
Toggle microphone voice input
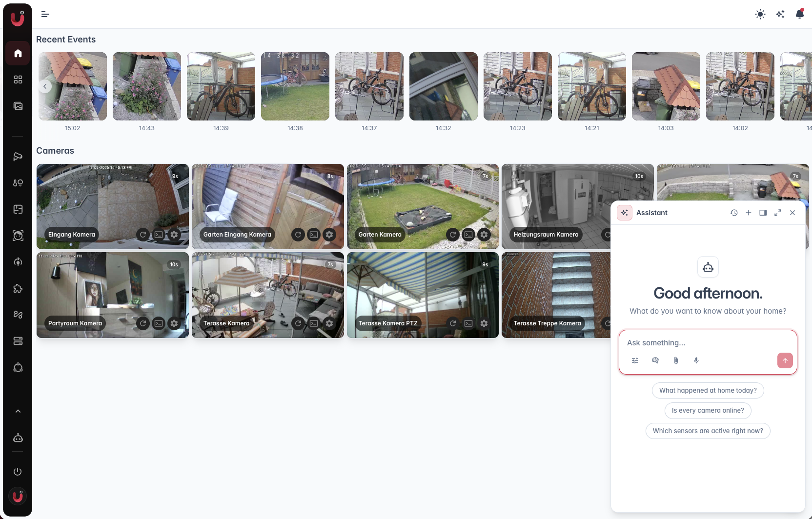696,360
